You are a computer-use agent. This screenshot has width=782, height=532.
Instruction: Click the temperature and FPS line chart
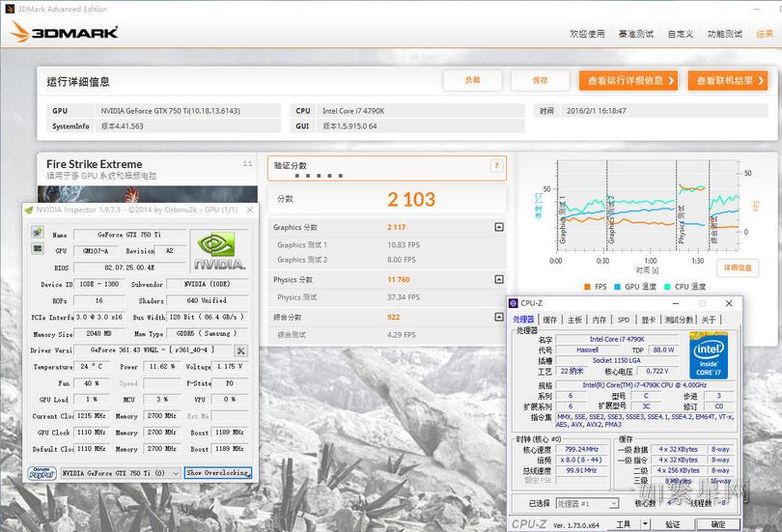648,205
